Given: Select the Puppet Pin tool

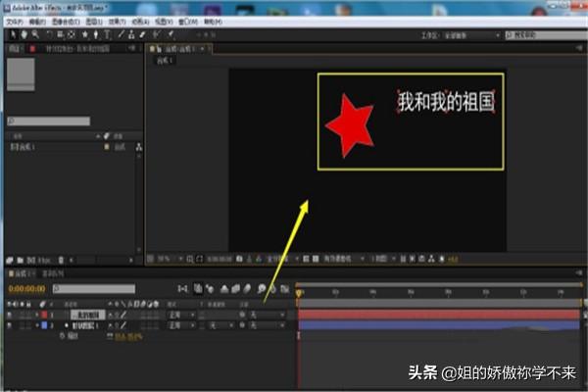Looking at the screenshot, I should (x=171, y=33).
